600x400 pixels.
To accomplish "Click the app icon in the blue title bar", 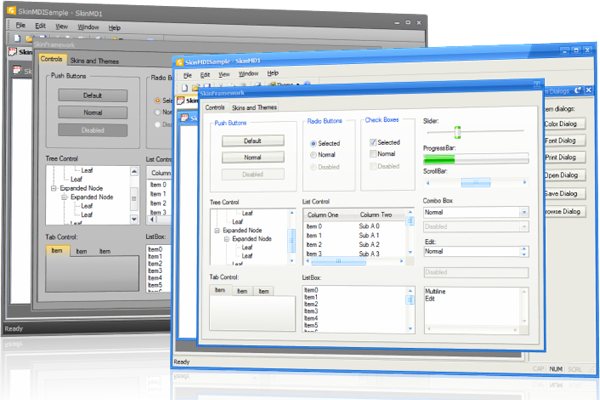I will click(x=180, y=60).
